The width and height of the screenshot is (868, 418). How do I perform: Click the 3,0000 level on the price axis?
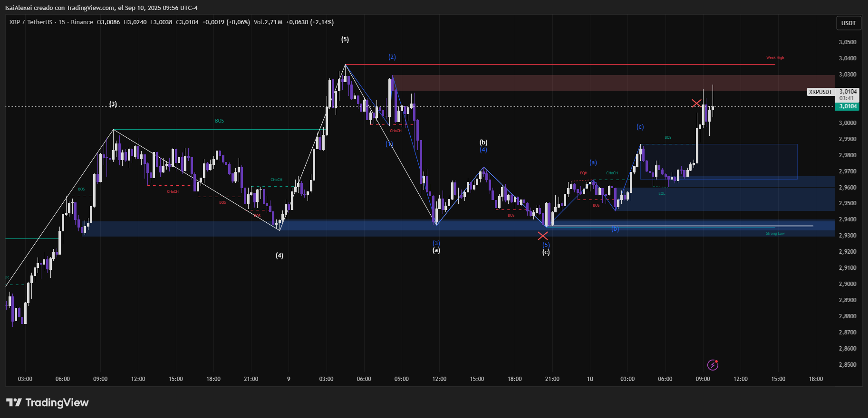click(848, 123)
